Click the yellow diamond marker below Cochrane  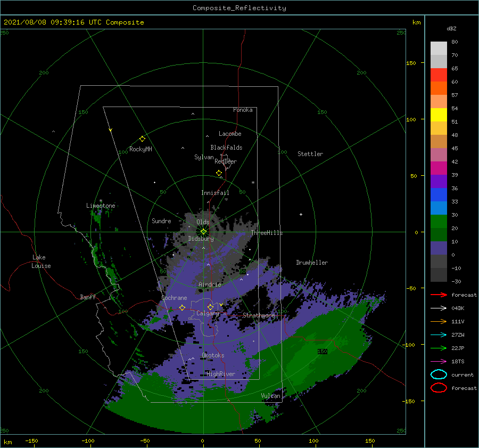tap(183, 307)
